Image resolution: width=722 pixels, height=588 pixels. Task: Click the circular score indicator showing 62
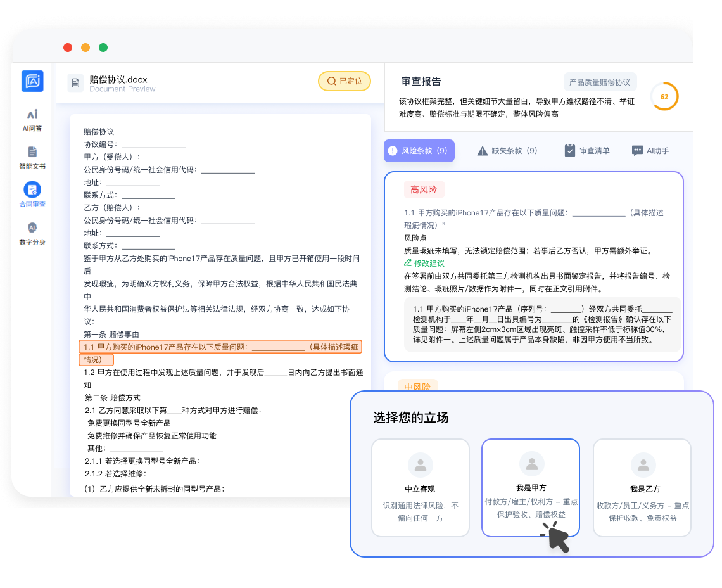click(x=664, y=97)
